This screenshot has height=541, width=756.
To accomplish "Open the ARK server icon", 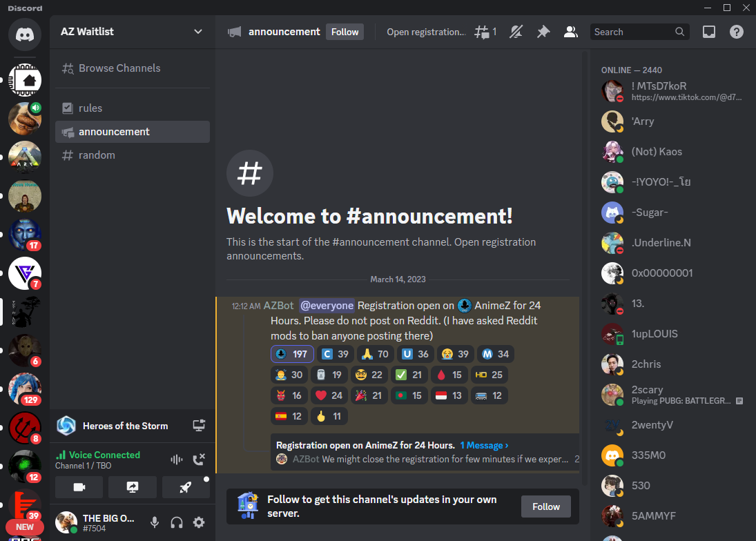I will [x=25, y=157].
